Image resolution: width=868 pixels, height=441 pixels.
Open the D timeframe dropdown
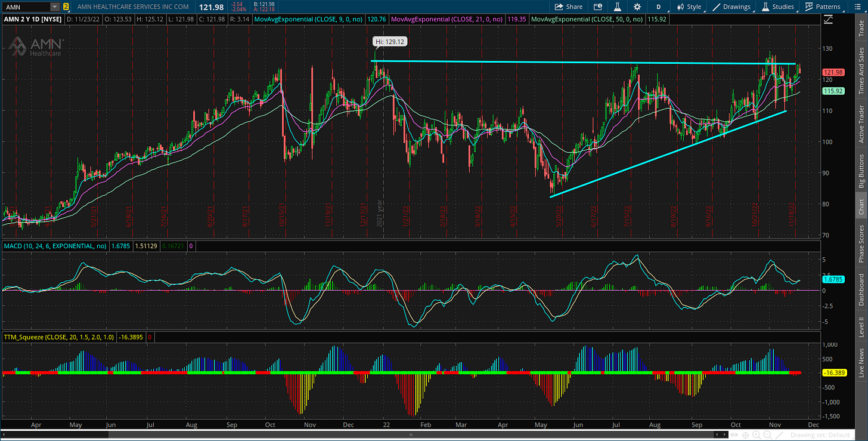pyautogui.click(x=658, y=7)
